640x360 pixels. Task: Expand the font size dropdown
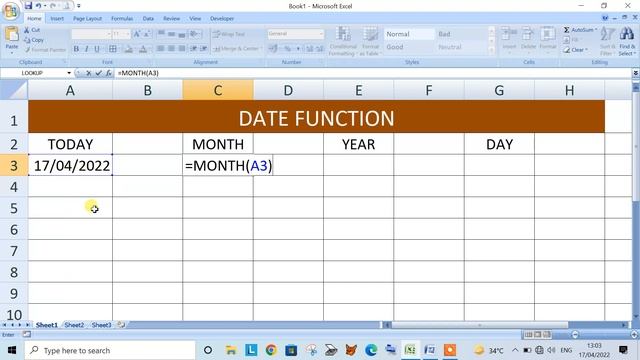pyautogui.click(x=128, y=34)
